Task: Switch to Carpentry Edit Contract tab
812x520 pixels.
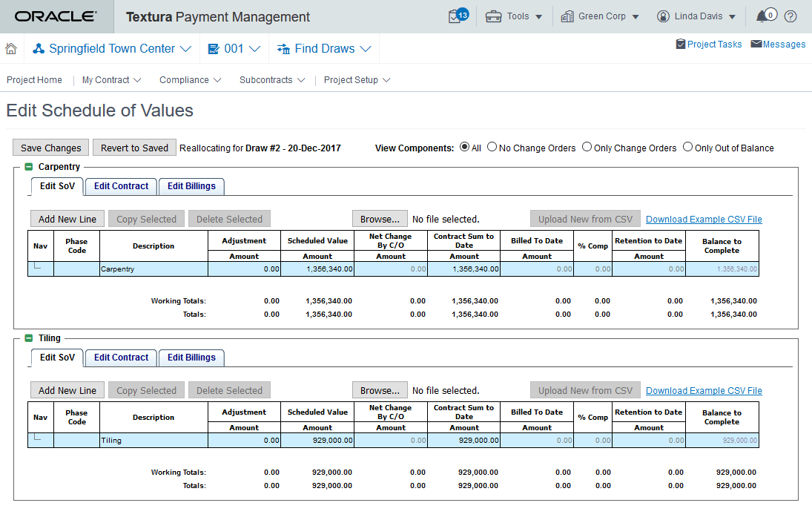Action: 121,186
